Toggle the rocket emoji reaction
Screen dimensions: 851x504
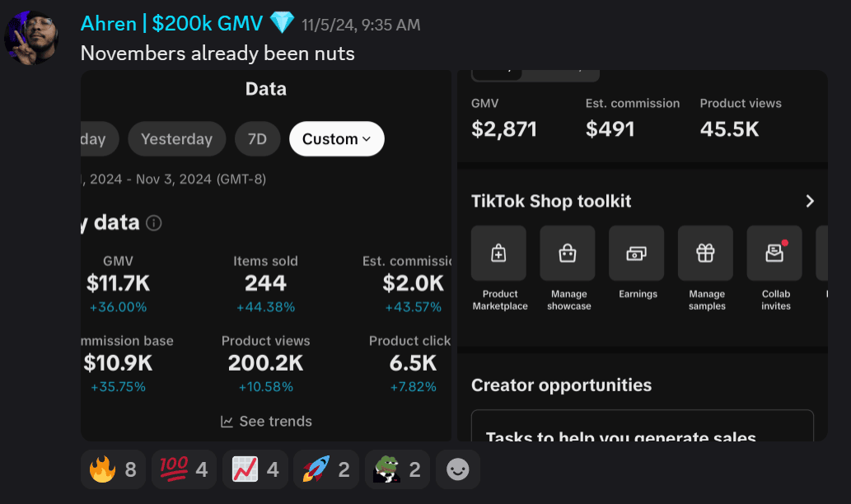click(326, 469)
